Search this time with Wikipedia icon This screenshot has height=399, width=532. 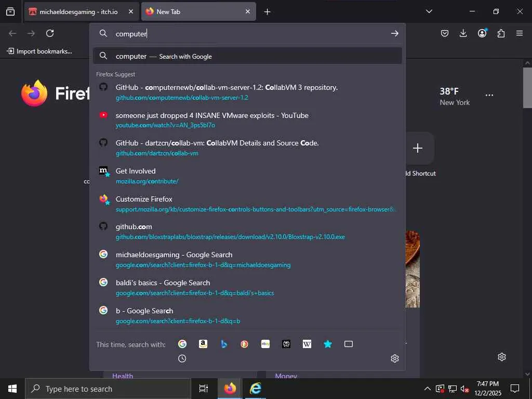pos(307,344)
